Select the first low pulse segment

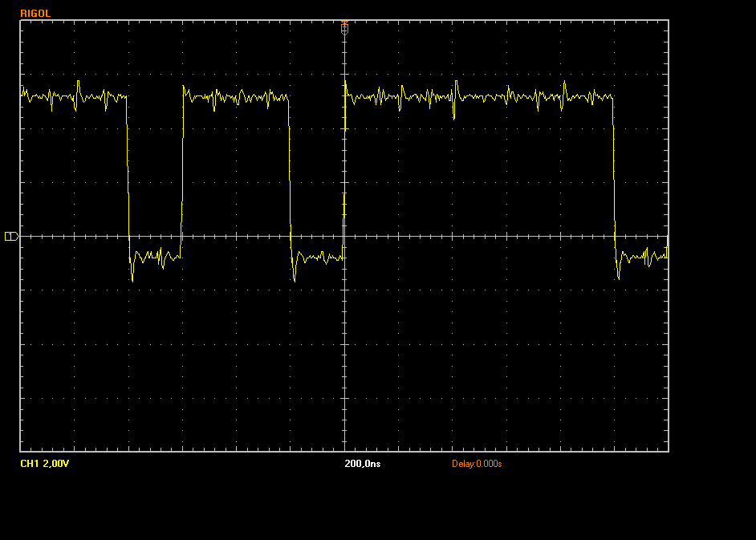(155, 257)
